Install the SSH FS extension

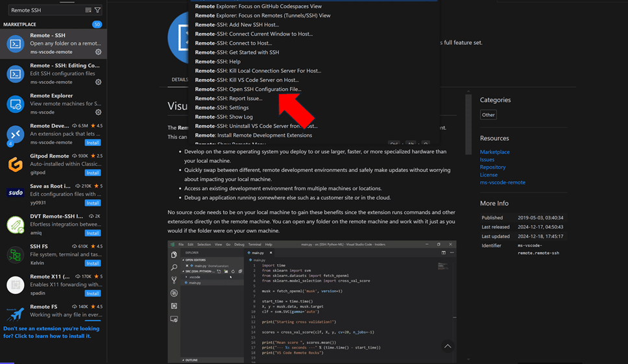tap(93, 263)
